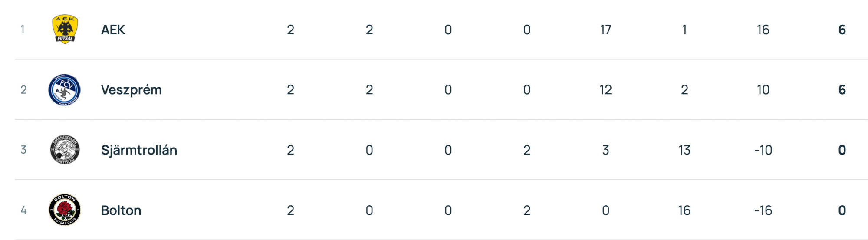Click the Sjärmtrollán grey club badge

[x=65, y=150]
